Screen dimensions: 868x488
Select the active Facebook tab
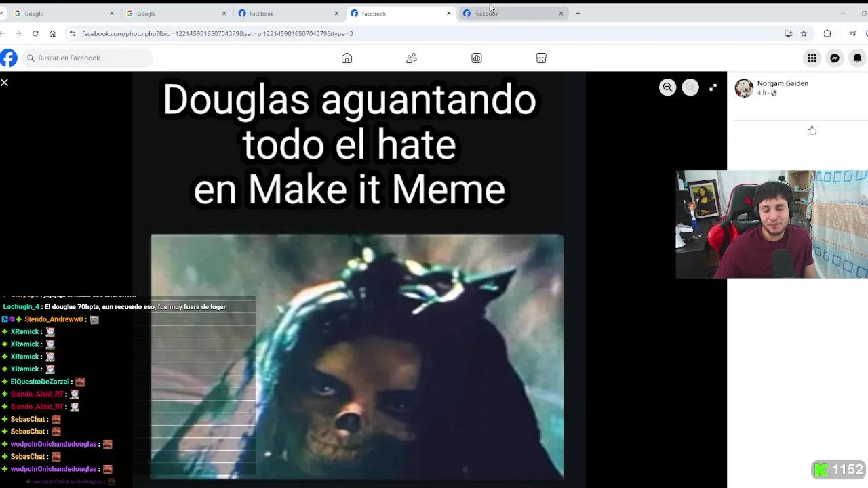[400, 13]
